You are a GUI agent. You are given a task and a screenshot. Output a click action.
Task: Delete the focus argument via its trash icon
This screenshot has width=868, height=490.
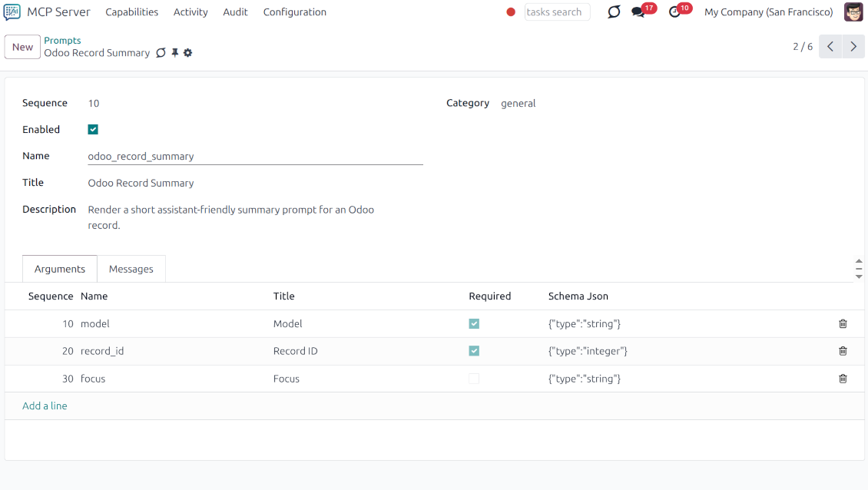coord(843,378)
